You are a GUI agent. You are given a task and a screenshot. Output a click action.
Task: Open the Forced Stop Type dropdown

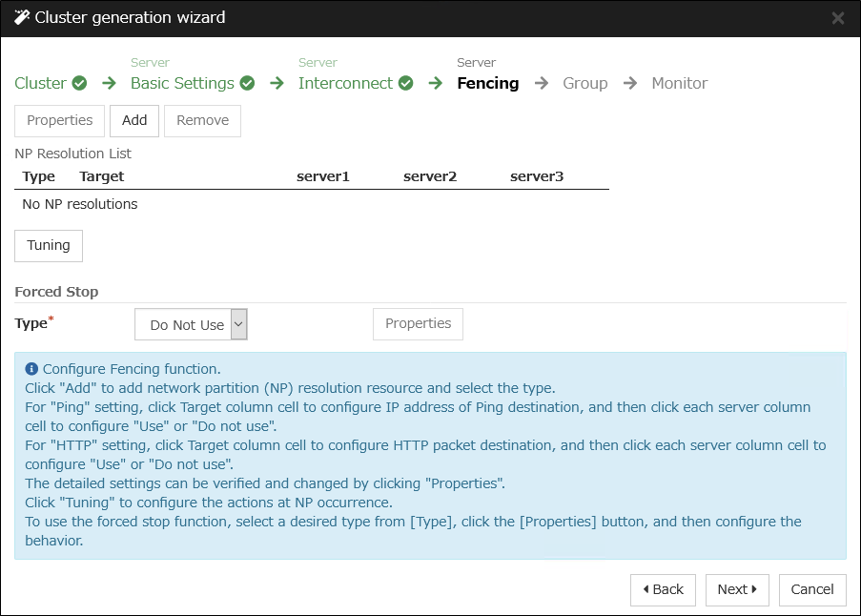pyautogui.click(x=238, y=323)
